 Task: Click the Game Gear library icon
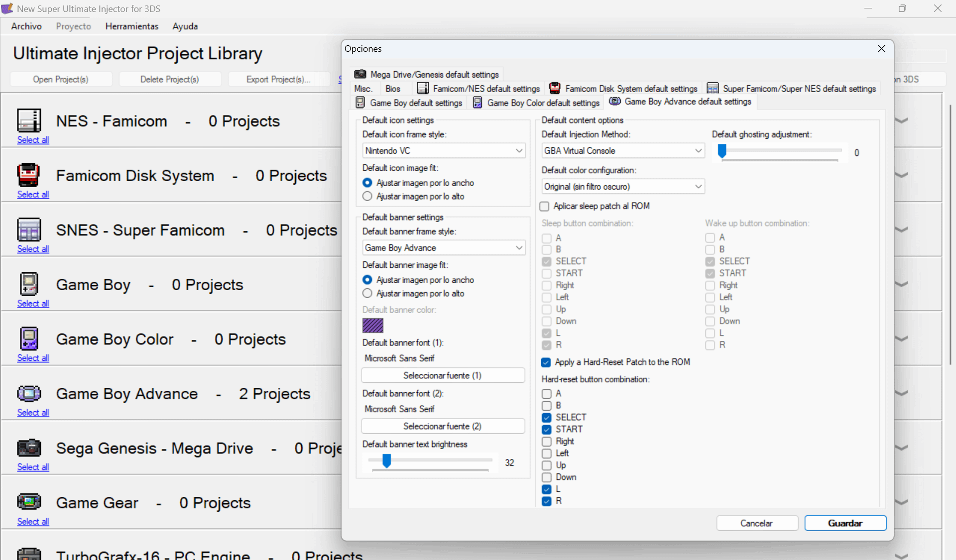click(x=29, y=502)
